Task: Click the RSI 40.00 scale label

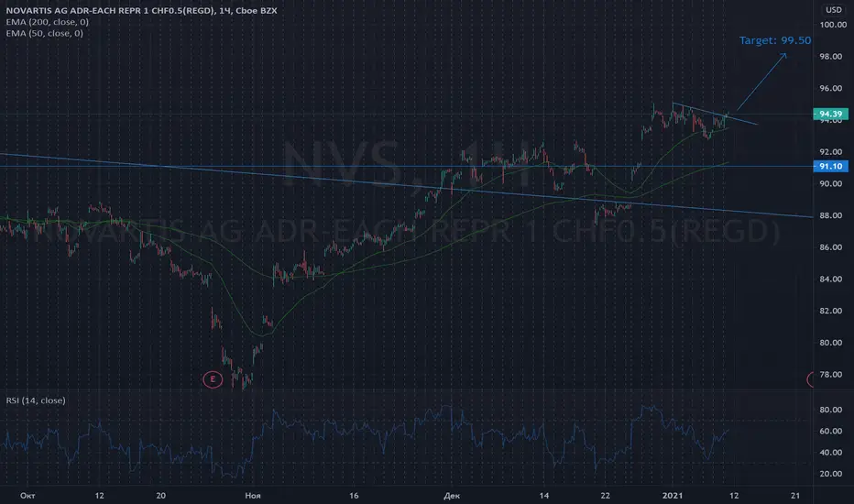Action: coord(831,453)
